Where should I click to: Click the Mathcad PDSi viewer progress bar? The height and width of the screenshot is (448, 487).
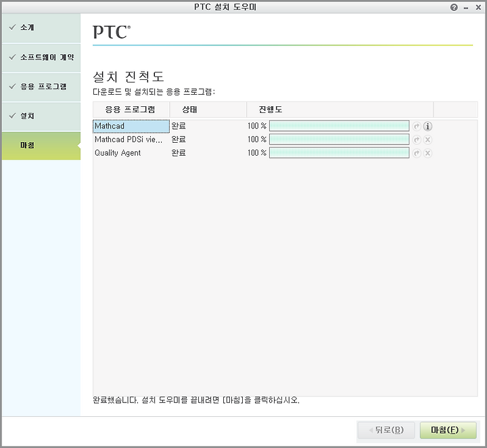point(339,139)
